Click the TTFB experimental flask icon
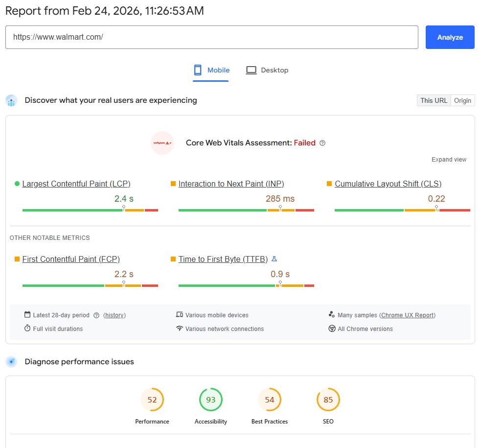This screenshot has width=480, height=448. tap(274, 259)
